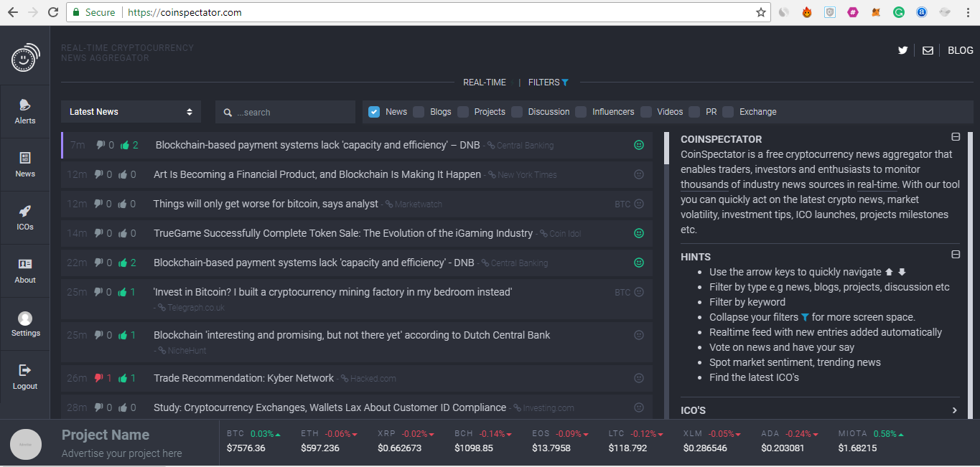Viewport: 980px width, 467px height.
Task: Open the Alerts bell icon in sidebar
Action: [25, 106]
